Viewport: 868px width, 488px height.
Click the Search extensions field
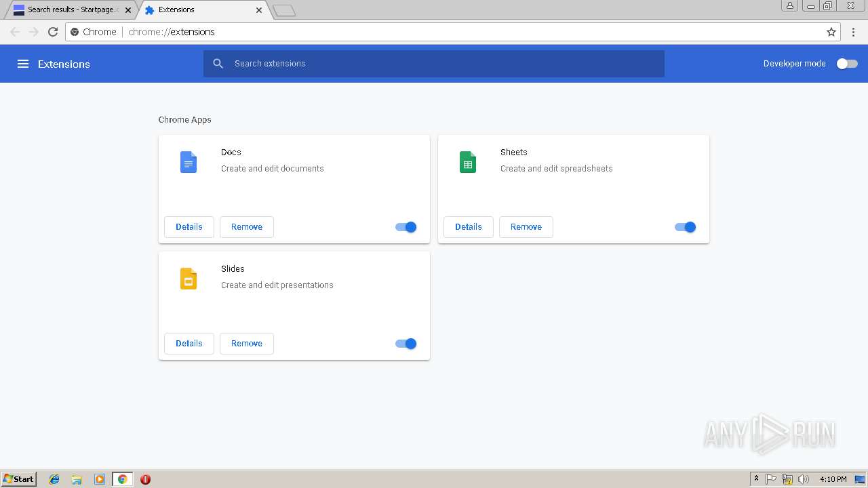pyautogui.click(x=434, y=64)
